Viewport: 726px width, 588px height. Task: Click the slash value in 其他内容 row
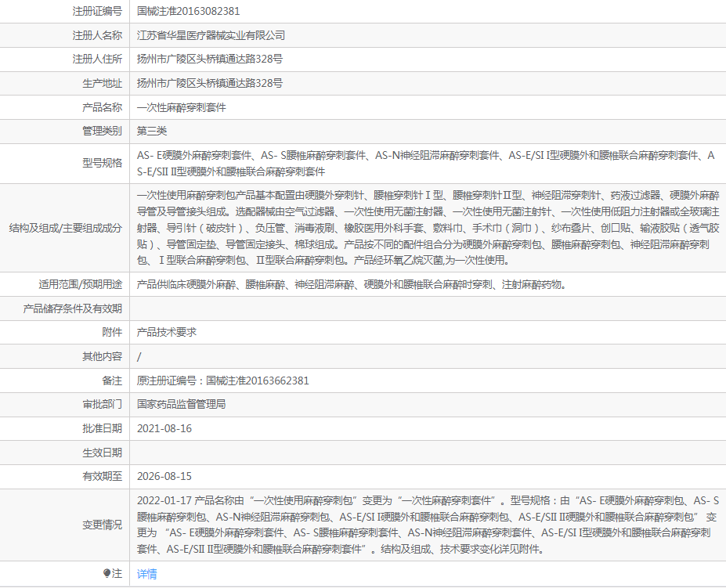[139, 356]
